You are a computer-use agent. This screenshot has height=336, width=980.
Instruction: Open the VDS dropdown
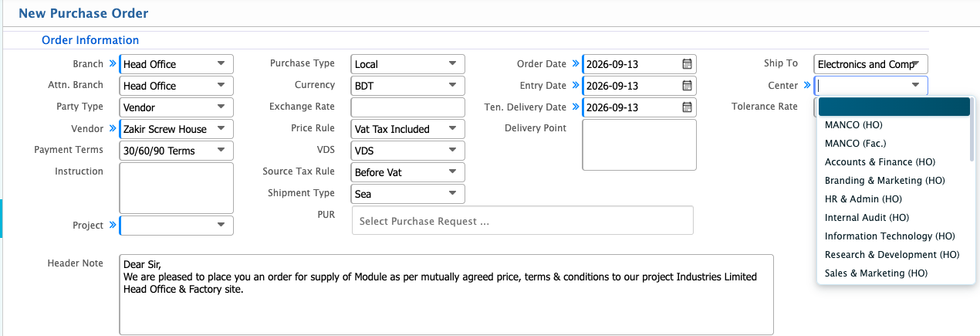pyautogui.click(x=408, y=151)
